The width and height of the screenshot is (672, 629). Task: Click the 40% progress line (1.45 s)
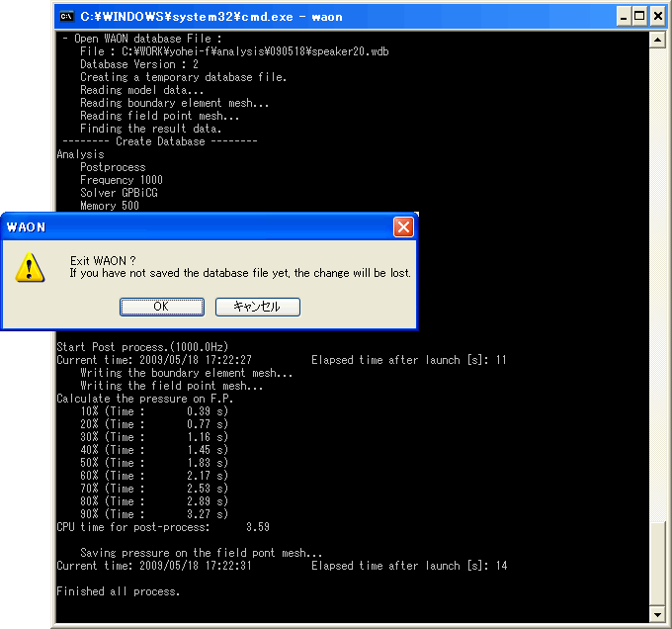[154, 450]
